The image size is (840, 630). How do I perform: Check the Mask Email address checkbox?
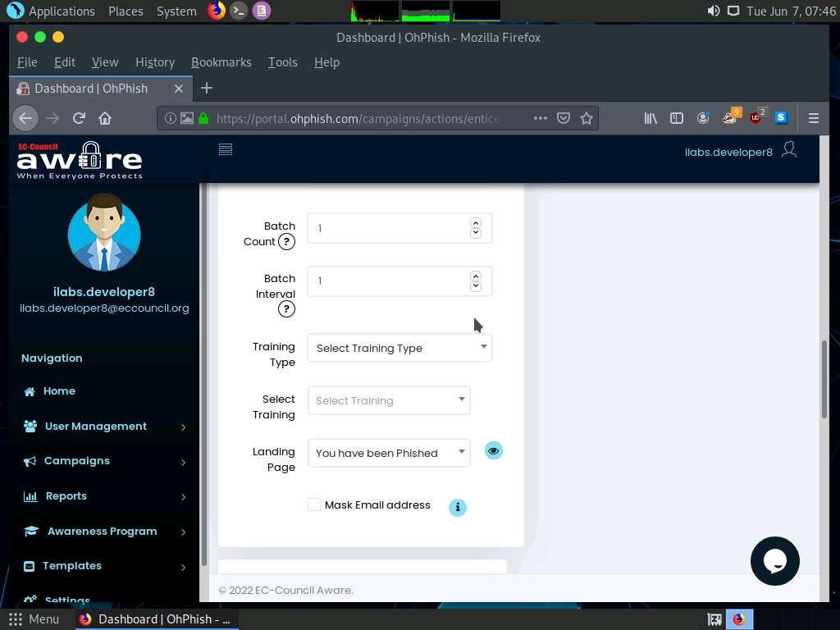[314, 504]
